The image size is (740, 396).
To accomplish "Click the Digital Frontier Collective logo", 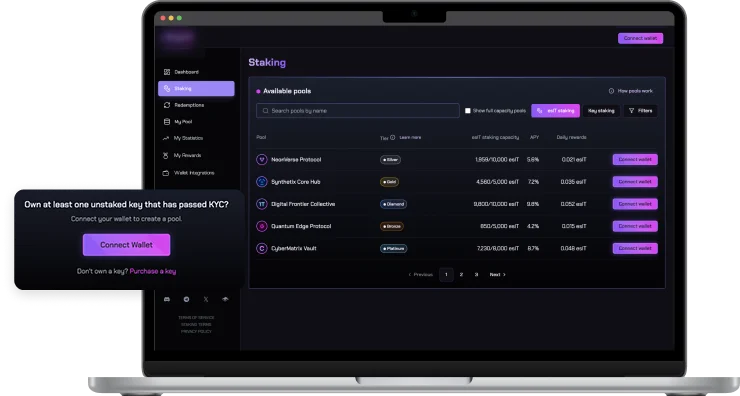I will [x=261, y=204].
